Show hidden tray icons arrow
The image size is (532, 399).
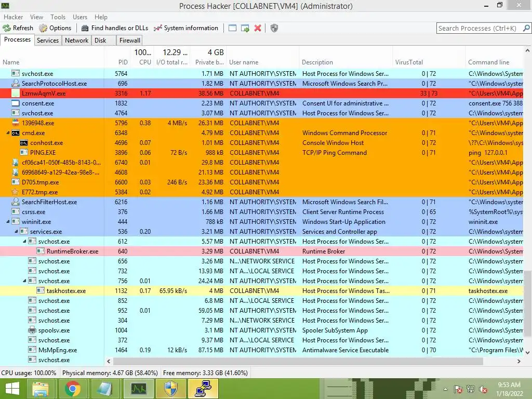pos(445,389)
